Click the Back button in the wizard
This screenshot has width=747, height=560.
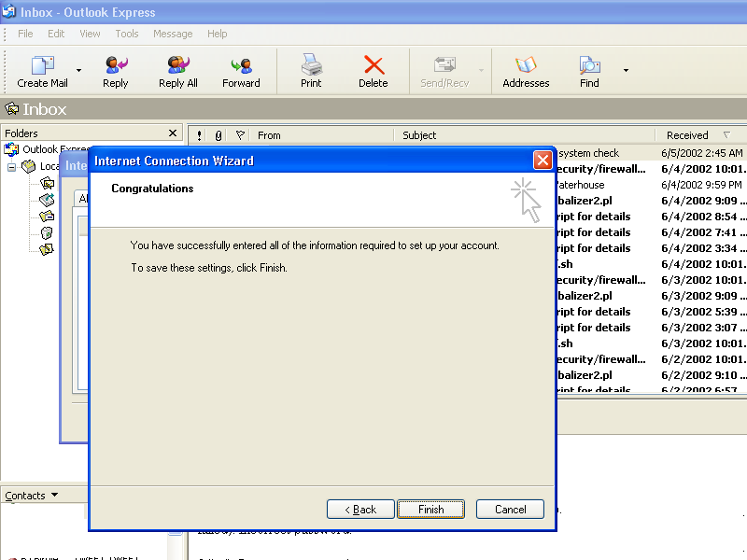click(x=360, y=510)
